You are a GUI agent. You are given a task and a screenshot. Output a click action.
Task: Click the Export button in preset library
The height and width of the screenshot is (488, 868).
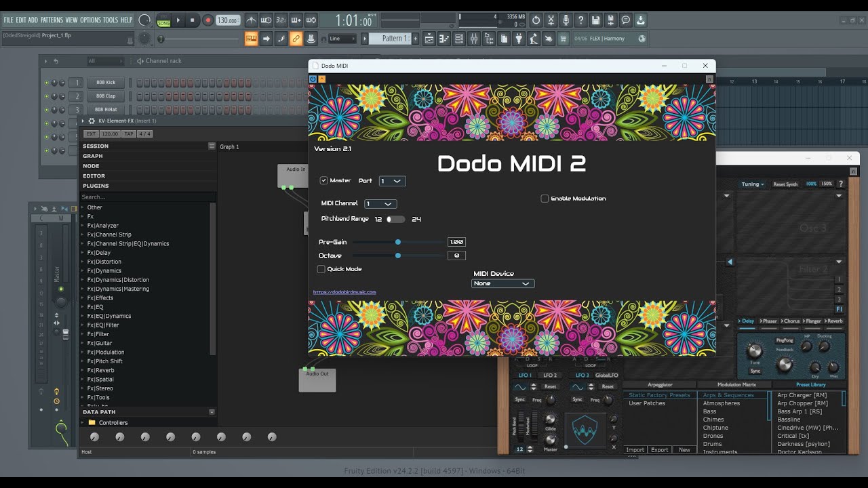[659, 450]
